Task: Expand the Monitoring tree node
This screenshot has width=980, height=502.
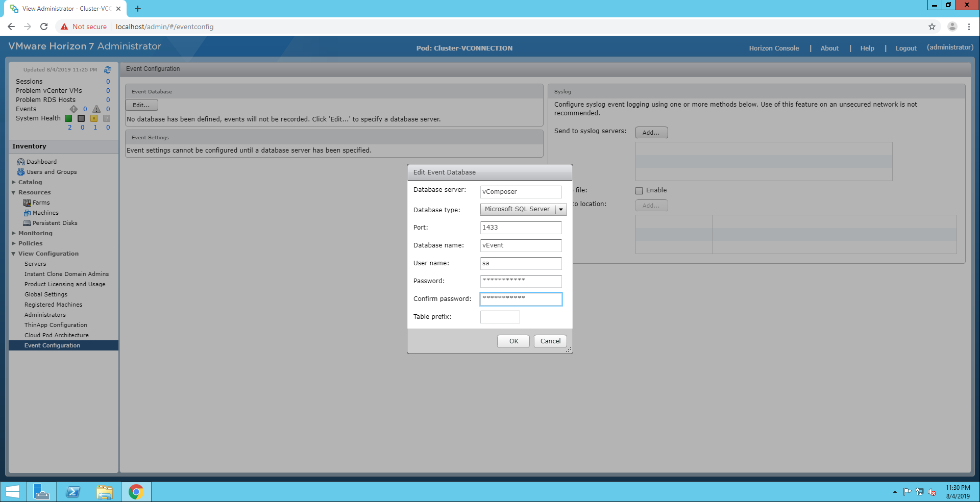Action: (x=14, y=233)
